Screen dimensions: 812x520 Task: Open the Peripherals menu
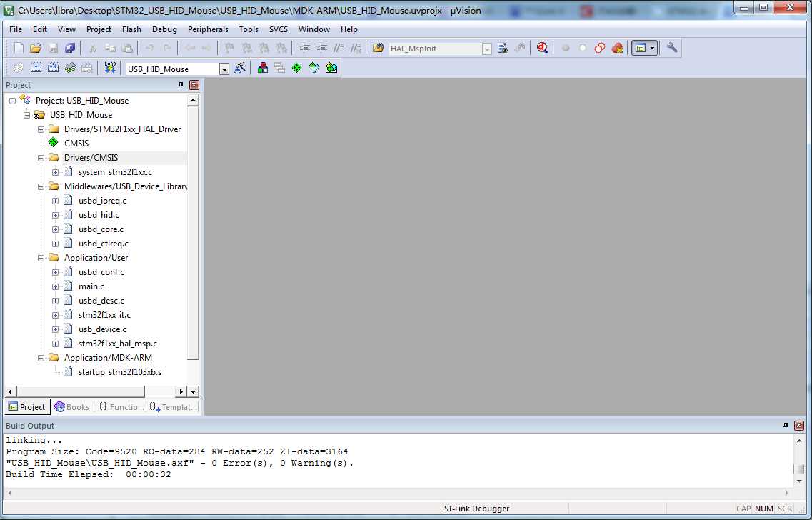[x=208, y=29]
